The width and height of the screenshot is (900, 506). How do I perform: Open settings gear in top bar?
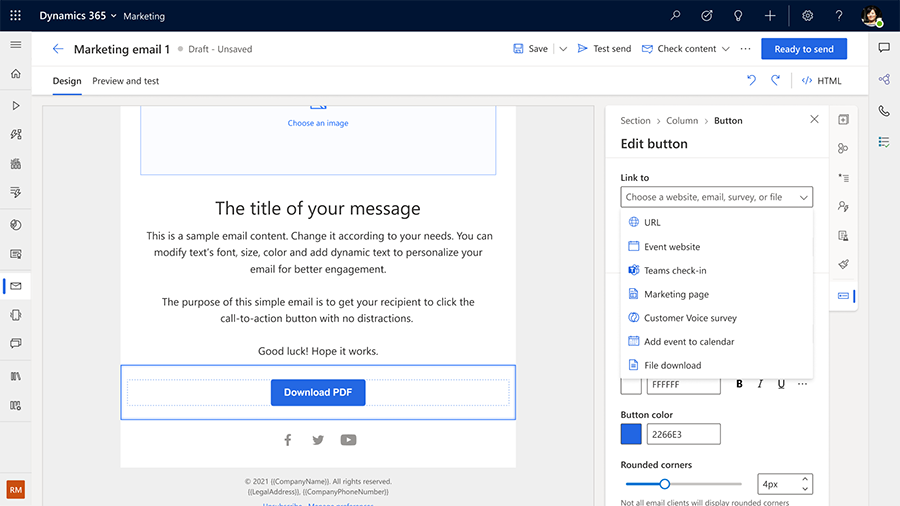[x=807, y=16]
